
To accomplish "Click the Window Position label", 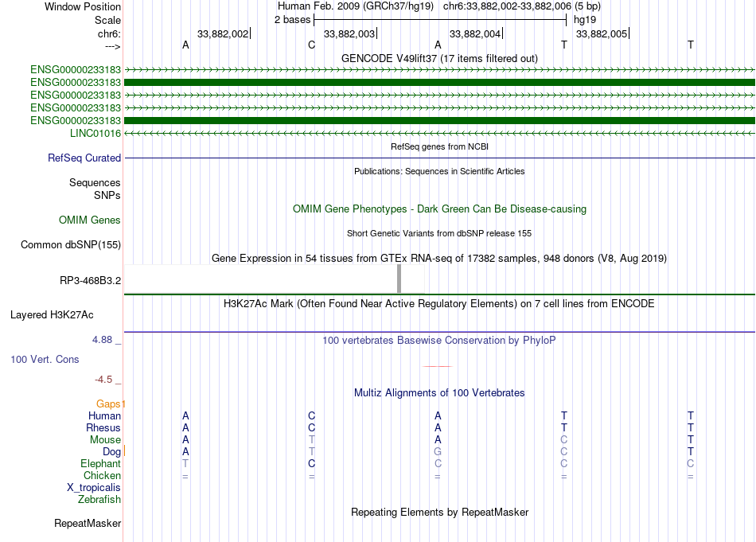I will (83, 6).
